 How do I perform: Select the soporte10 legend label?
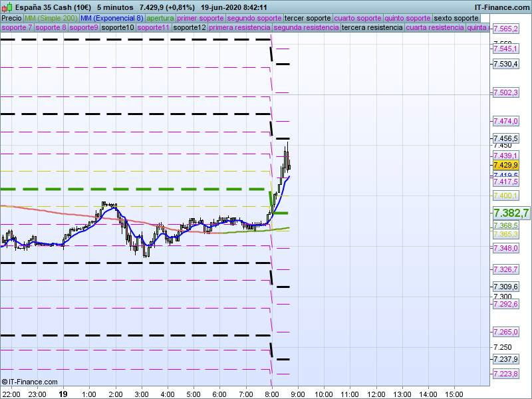tap(118, 28)
